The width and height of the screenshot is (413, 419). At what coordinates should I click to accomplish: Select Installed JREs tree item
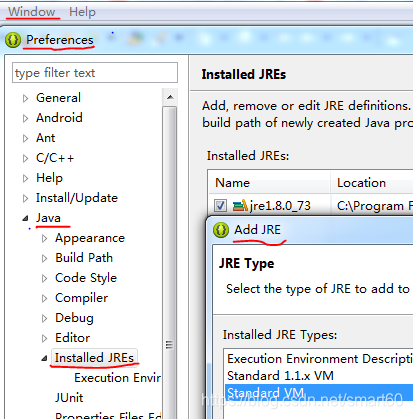point(94,358)
